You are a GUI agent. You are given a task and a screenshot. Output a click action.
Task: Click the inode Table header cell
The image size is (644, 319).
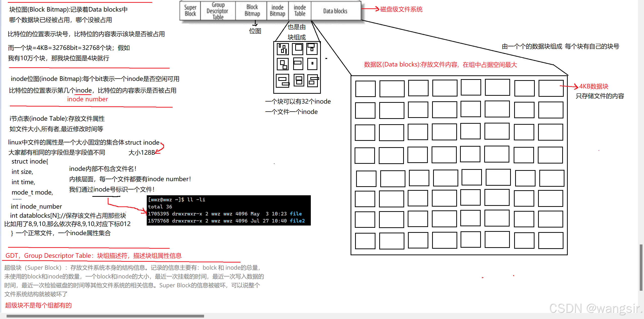click(x=299, y=11)
